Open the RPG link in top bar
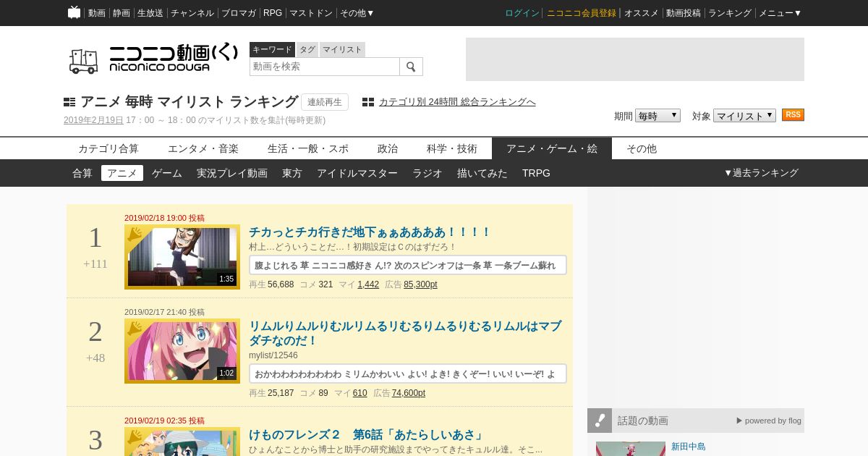Viewport: 868px width, 456px height. tap(273, 13)
